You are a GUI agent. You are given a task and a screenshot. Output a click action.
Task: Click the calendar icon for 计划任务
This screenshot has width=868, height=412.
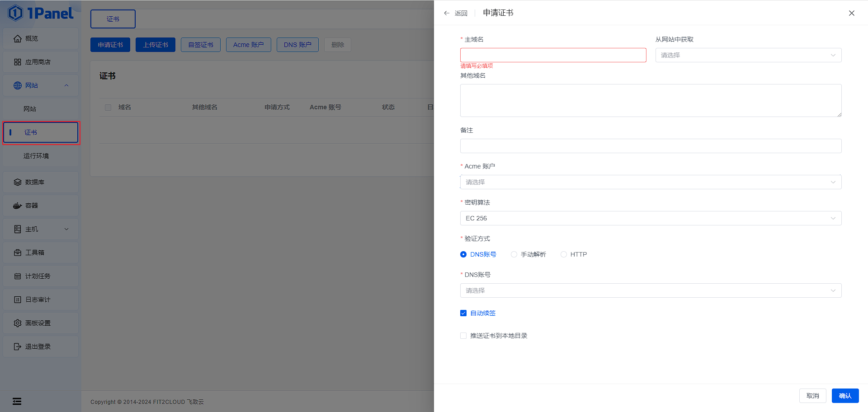(18, 276)
